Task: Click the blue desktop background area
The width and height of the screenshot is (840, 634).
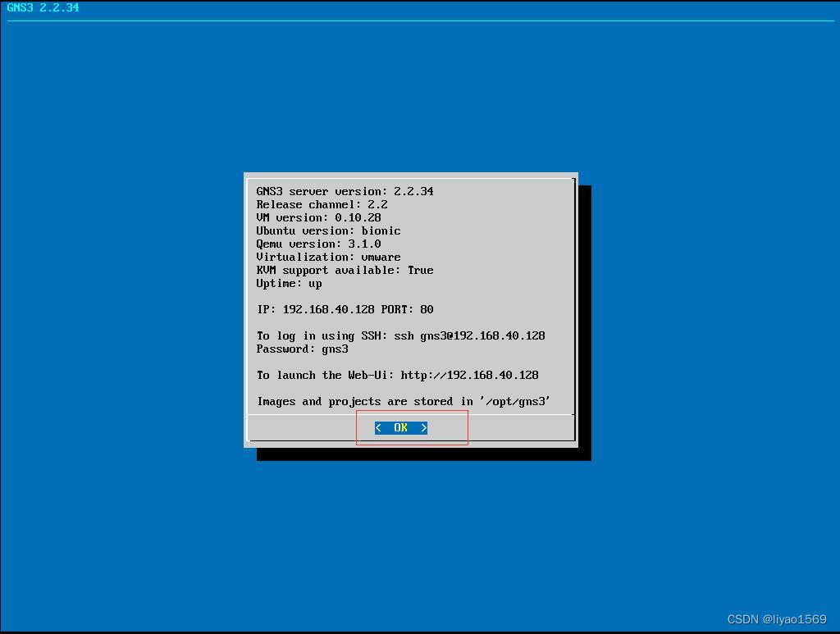Action: [123, 533]
